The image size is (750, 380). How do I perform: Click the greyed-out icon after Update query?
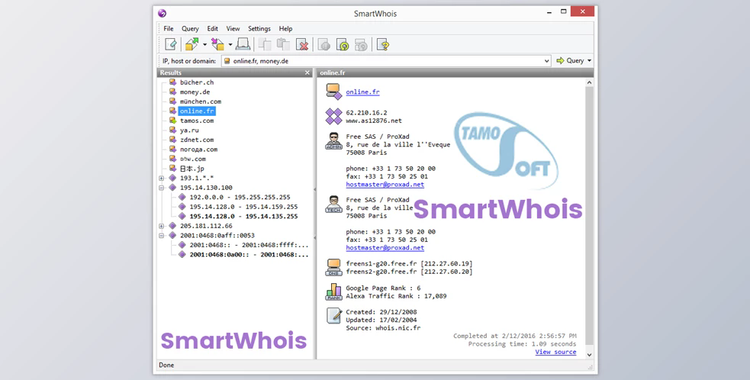(361, 45)
